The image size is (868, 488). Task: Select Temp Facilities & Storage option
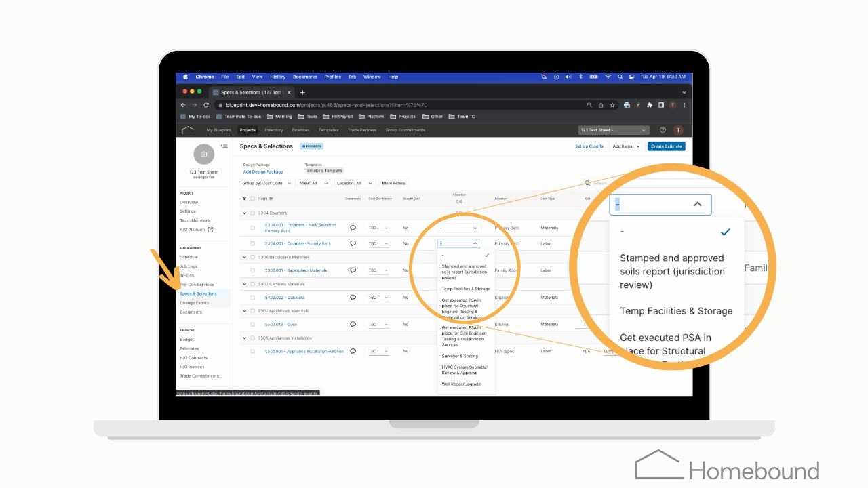466,289
